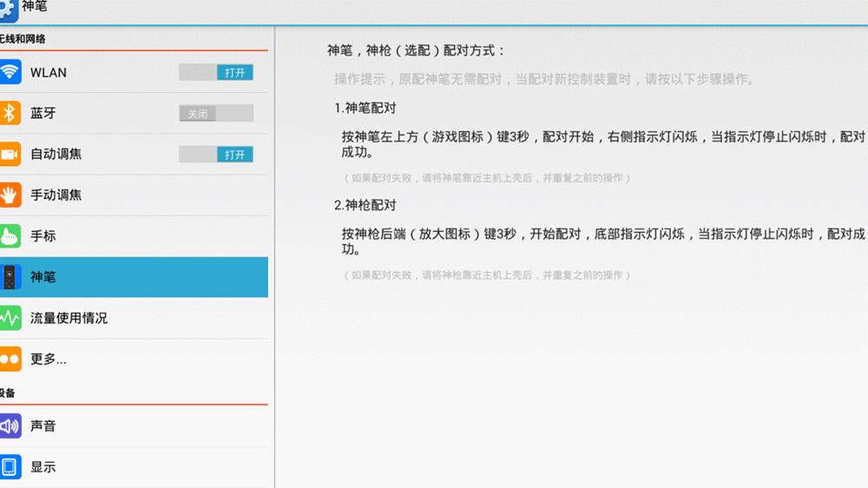868x488 pixels.
Task: Click the 2.神枪配对 heading
Action: (x=365, y=206)
